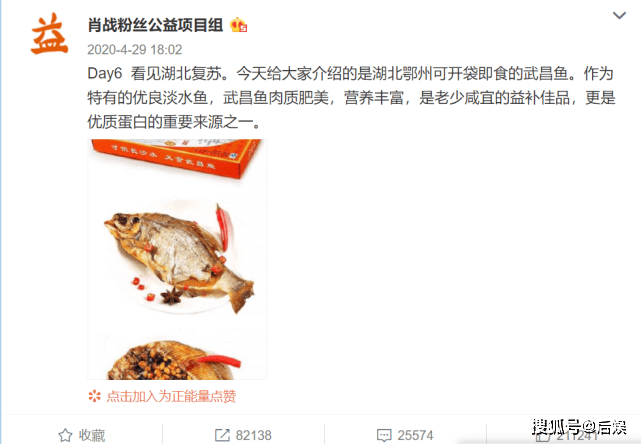Click the star favorite icon

65,435
